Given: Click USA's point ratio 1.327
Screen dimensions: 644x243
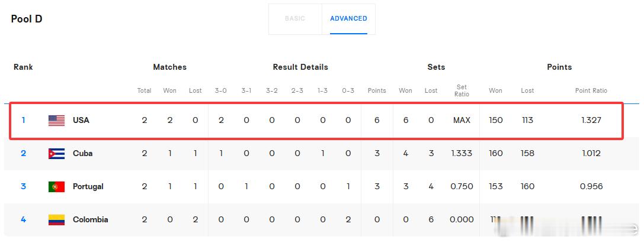Looking at the screenshot, I should [591, 121].
